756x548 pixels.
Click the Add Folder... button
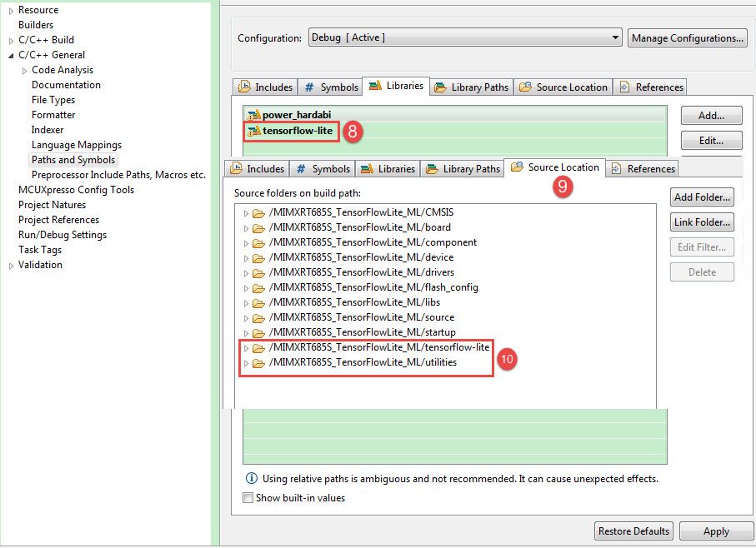702,197
